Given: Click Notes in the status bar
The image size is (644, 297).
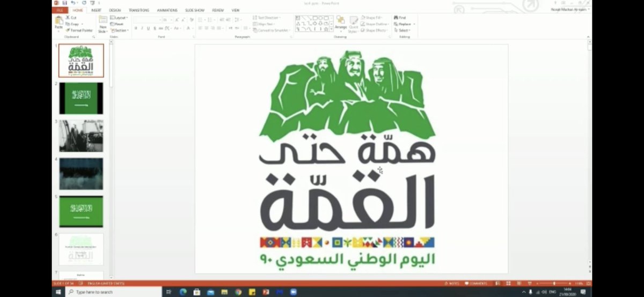Looking at the screenshot, I should pyautogui.click(x=451, y=283).
